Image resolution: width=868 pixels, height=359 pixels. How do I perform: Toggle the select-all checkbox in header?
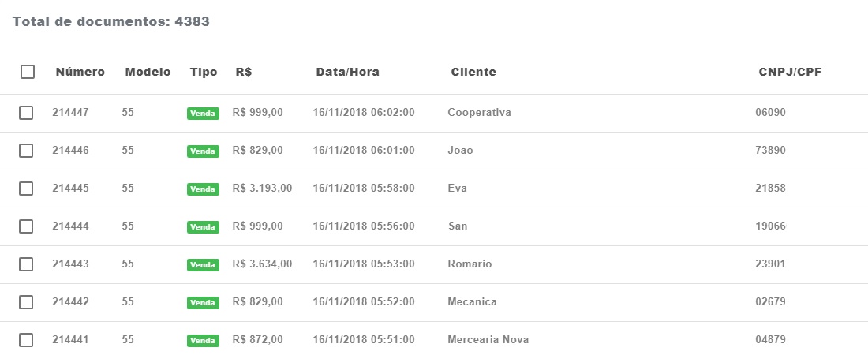[x=28, y=72]
